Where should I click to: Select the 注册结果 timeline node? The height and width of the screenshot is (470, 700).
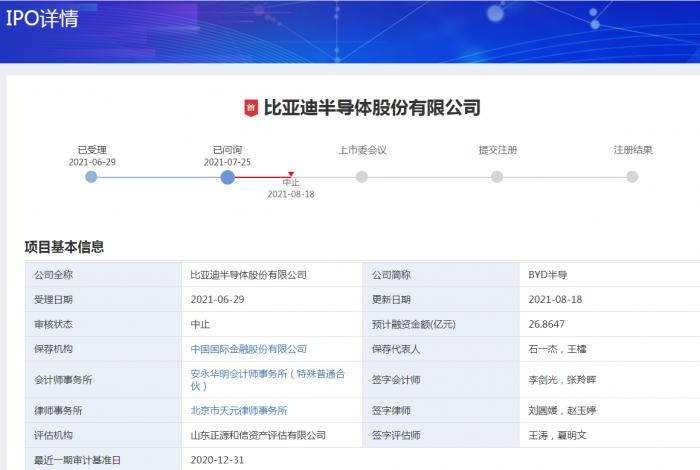coord(632,177)
